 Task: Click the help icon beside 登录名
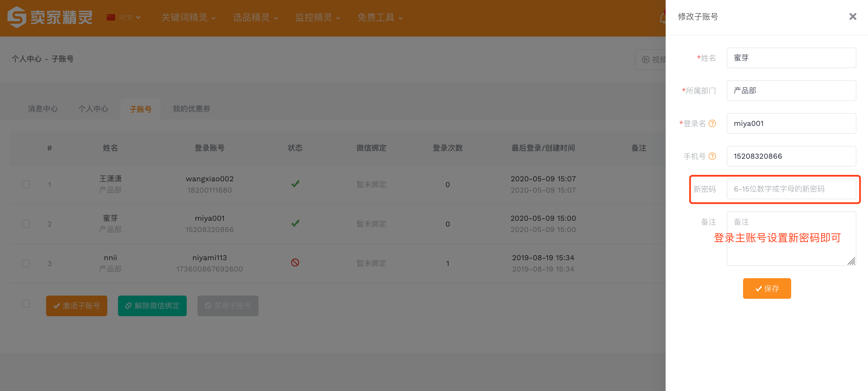click(712, 123)
